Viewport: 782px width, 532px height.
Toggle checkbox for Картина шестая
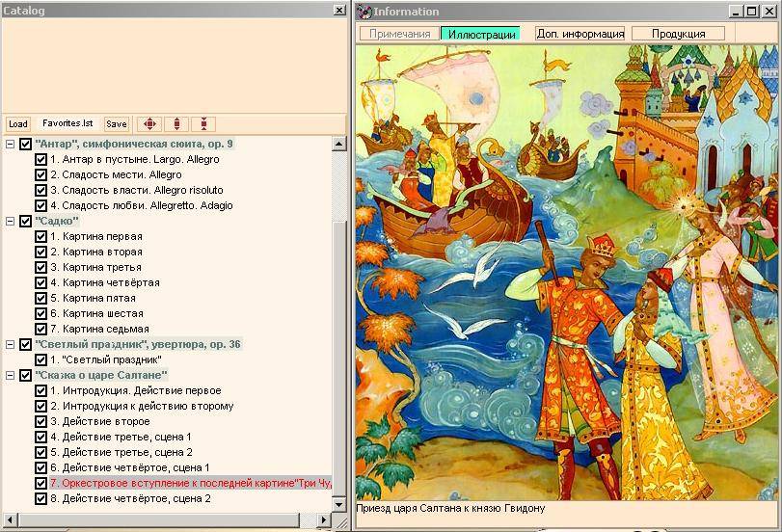click(40, 313)
